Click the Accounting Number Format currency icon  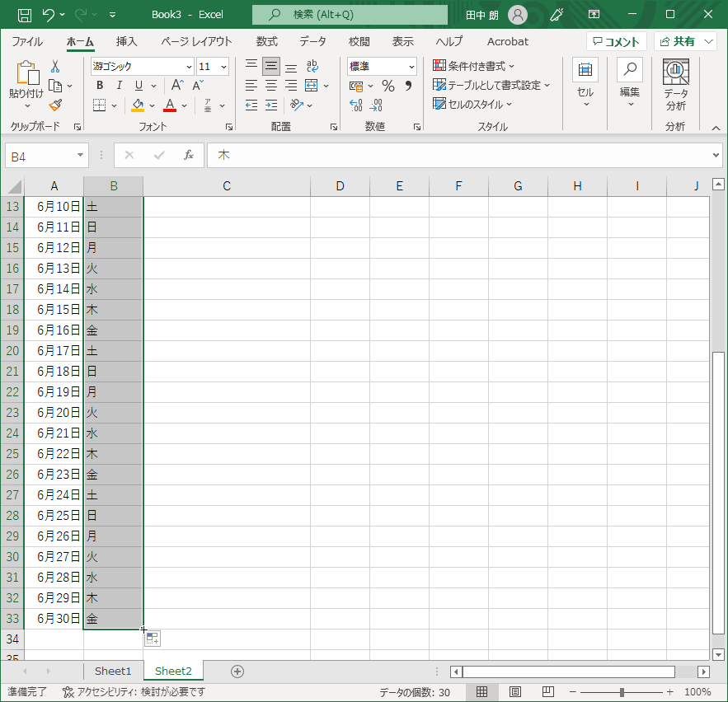tap(356, 86)
